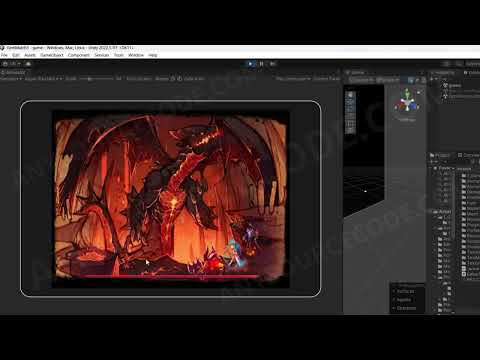Open the account dropdown in top toolbar

pyautogui.click(x=13, y=64)
